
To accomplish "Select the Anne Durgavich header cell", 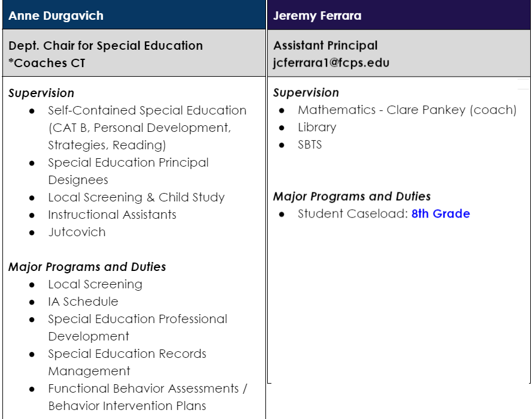I will (x=134, y=16).
